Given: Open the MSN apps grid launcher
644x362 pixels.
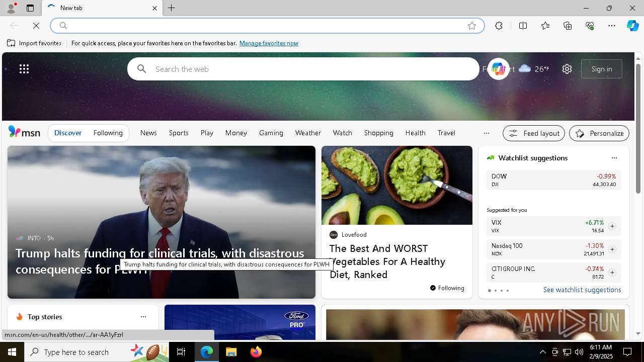Looking at the screenshot, I should point(24,69).
